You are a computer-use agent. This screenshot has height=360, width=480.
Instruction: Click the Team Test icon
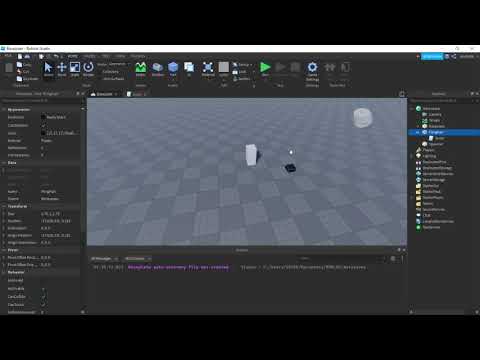[330, 68]
